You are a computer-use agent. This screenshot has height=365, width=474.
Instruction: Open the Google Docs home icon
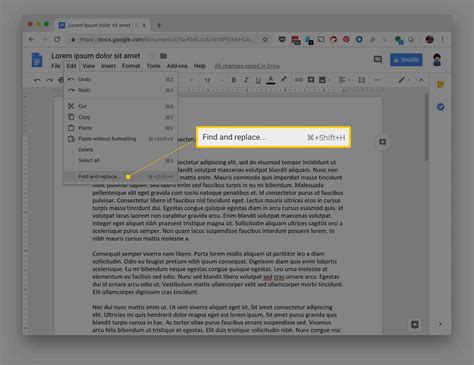37,60
